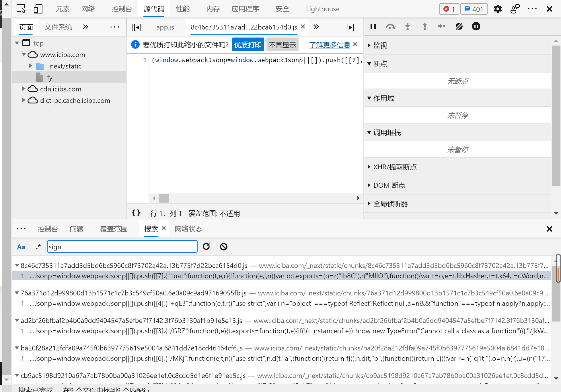Switch to the 网络 tab
561x392 pixels.
pos(88,9)
